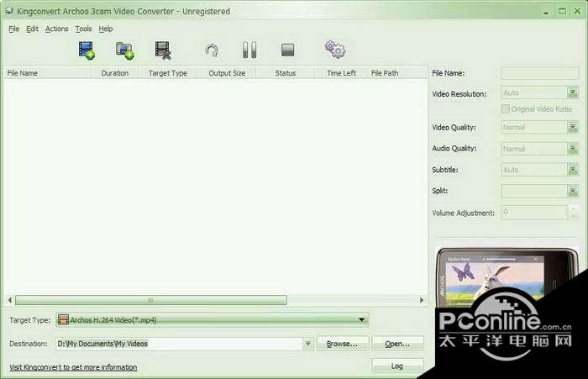
Task: Click the Volume Adjustment spinner arrows
Action: coord(573,213)
